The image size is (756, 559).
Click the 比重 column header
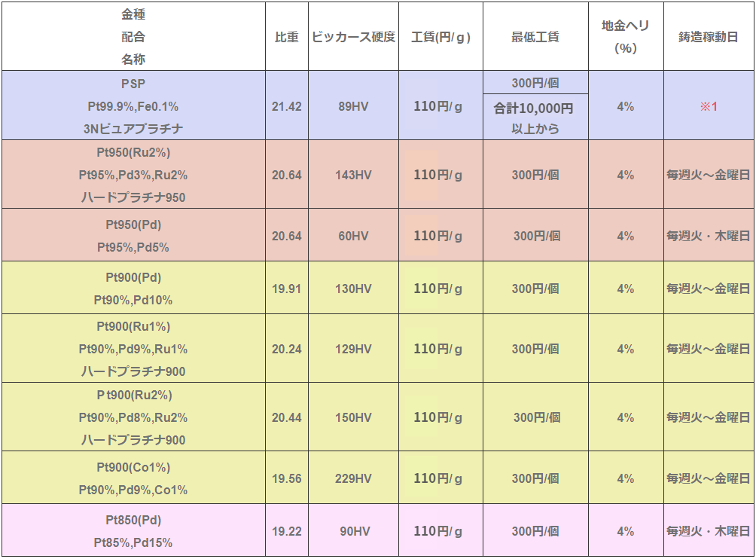[286, 37]
